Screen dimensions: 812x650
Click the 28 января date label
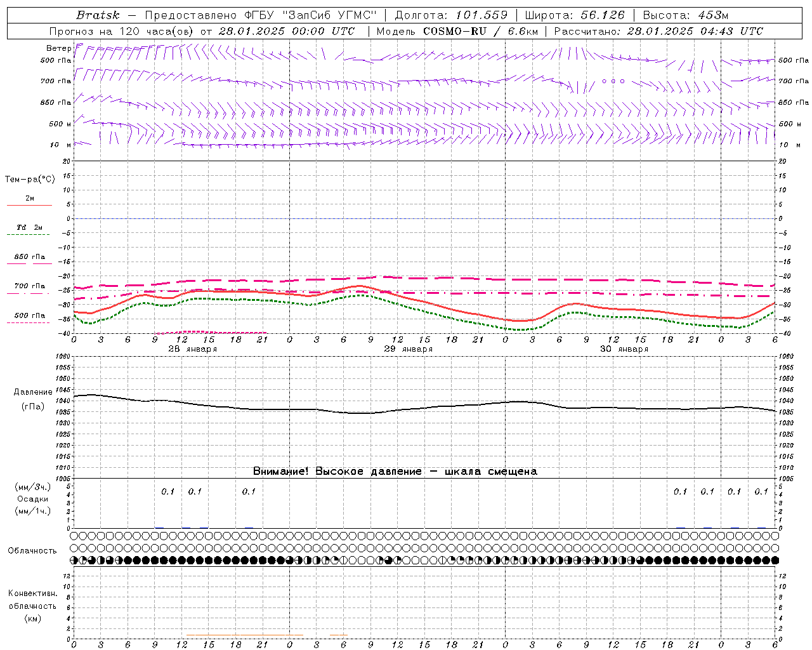[192, 349]
